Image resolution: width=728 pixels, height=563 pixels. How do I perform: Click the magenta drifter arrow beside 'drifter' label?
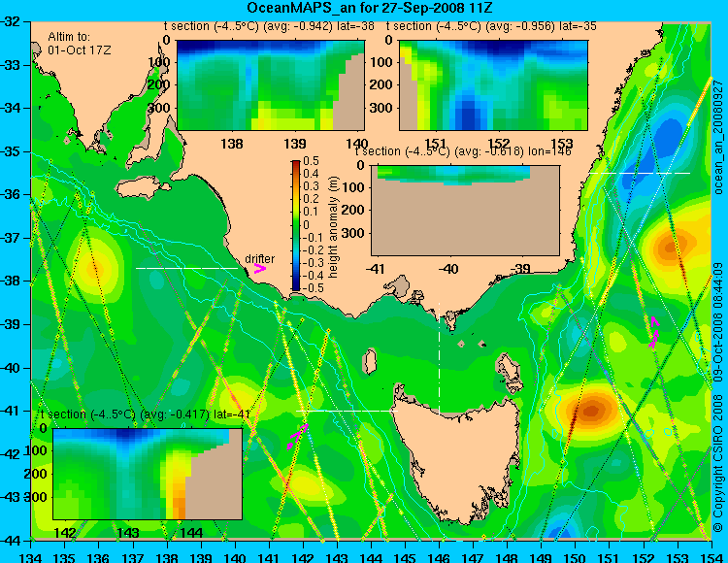point(259,268)
